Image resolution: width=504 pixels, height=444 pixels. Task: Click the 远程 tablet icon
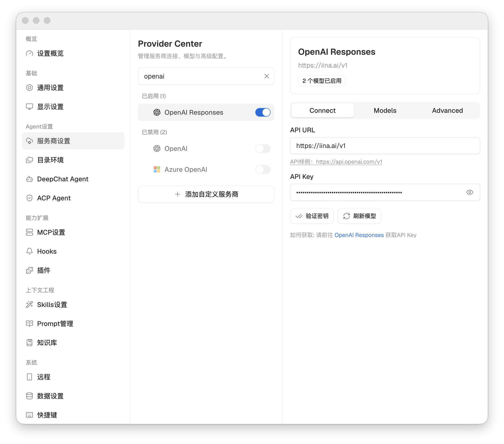(x=29, y=377)
